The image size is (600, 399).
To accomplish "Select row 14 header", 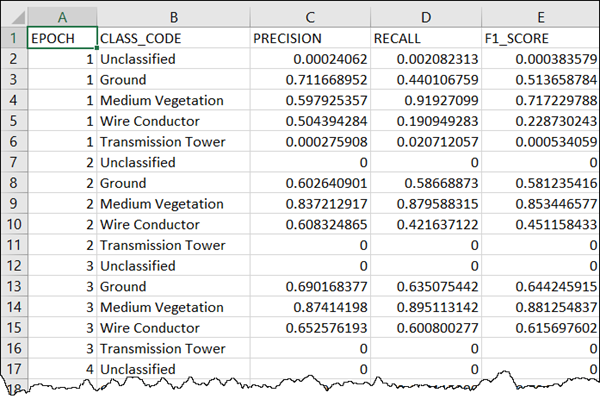I will 14,307.
